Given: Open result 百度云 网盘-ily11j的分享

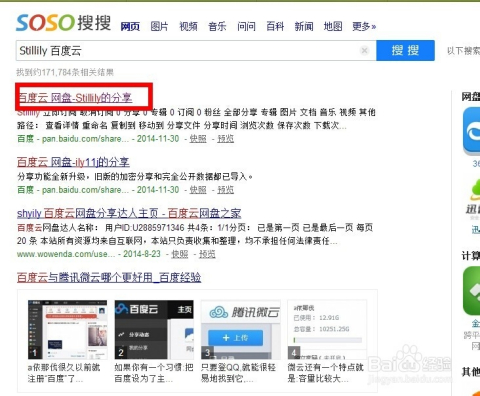Looking at the screenshot, I should 73,162.
